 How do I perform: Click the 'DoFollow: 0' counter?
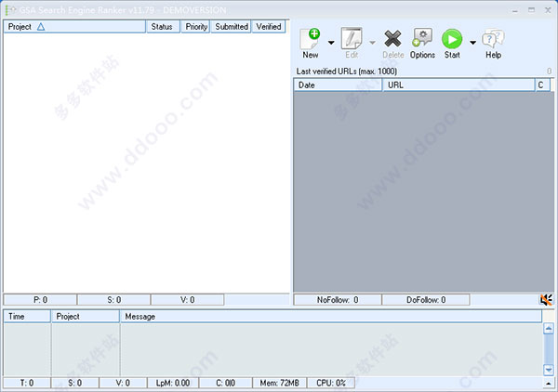(x=426, y=300)
